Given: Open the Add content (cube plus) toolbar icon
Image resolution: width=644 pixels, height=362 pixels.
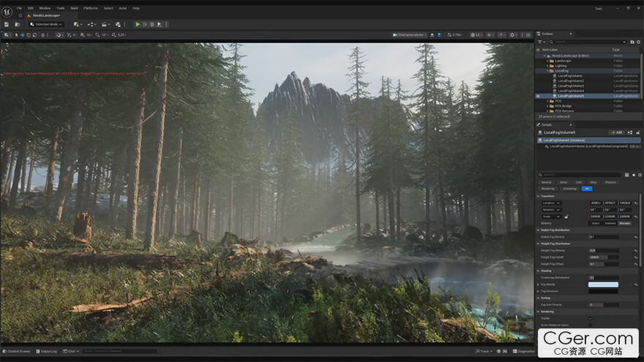Looking at the screenshot, I should (x=77, y=24).
